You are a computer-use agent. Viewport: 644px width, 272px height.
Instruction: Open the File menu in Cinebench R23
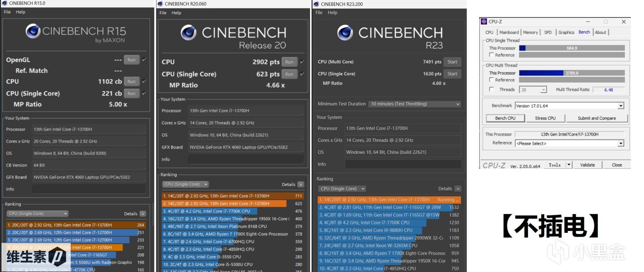coord(319,13)
